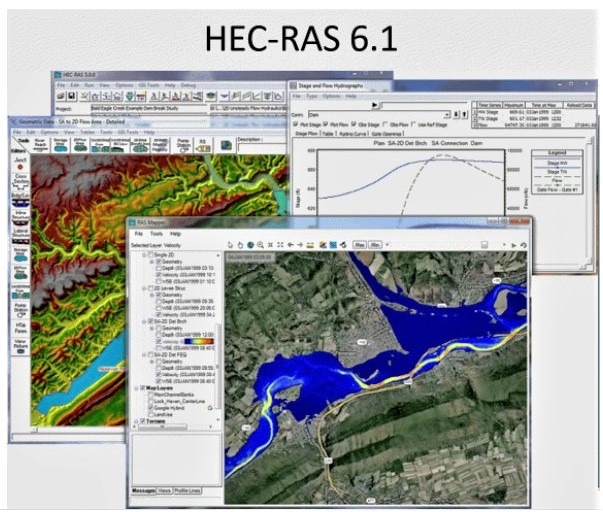Go to next view arrow in RAS Mapper

(x=300, y=245)
